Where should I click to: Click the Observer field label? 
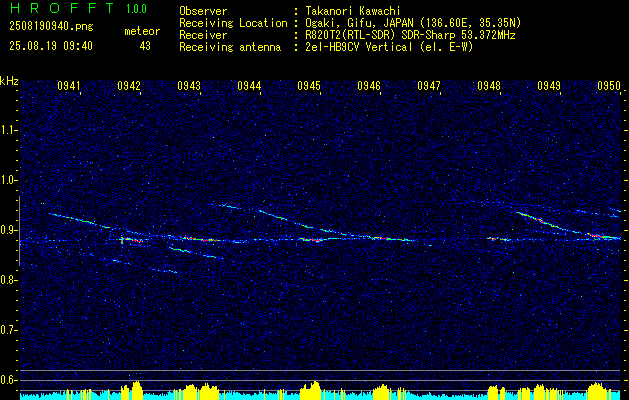(x=203, y=11)
